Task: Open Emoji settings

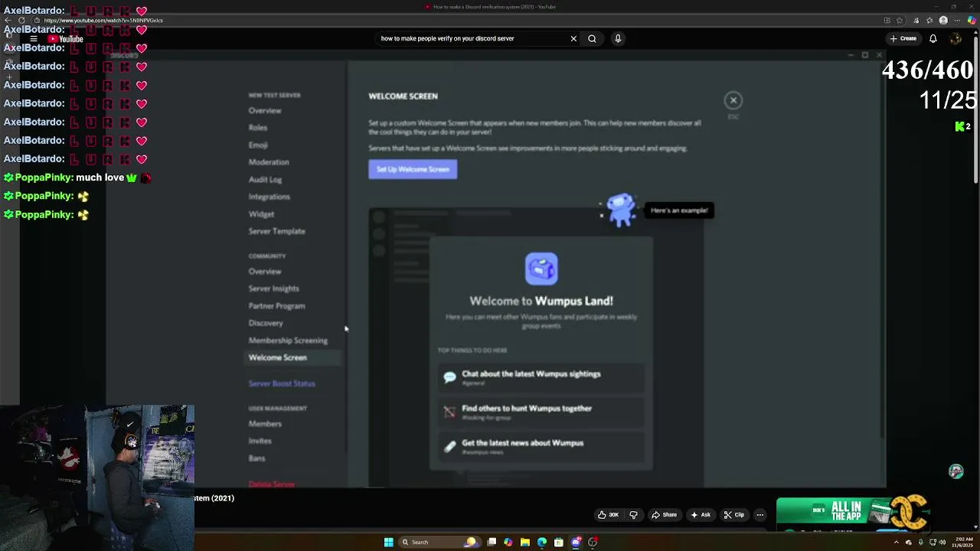Action: pyautogui.click(x=258, y=145)
